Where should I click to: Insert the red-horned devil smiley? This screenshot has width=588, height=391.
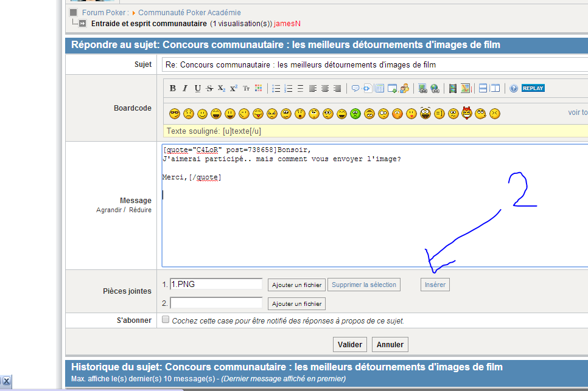(467, 112)
